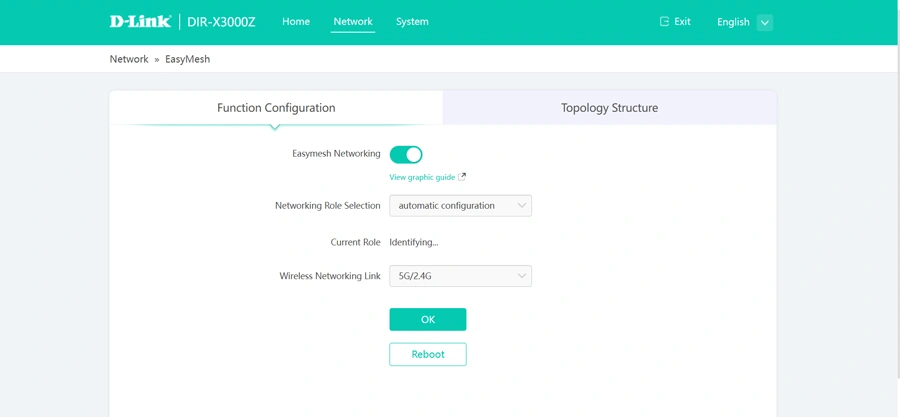Viewport: 900px width, 417px height.
Task: Click the OK button
Action: [428, 319]
